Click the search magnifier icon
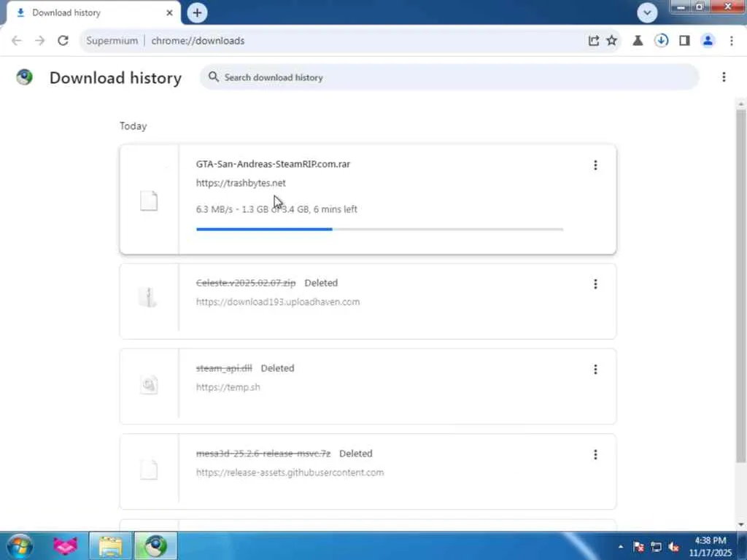The height and width of the screenshot is (560, 747). [x=214, y=77]
